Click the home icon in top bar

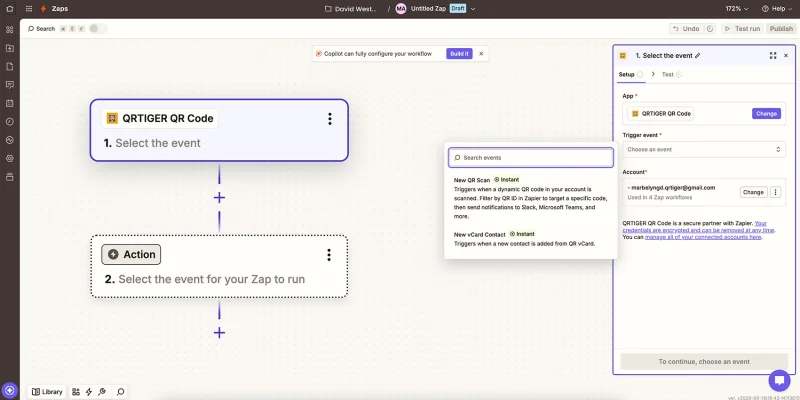tap(10, 9)
